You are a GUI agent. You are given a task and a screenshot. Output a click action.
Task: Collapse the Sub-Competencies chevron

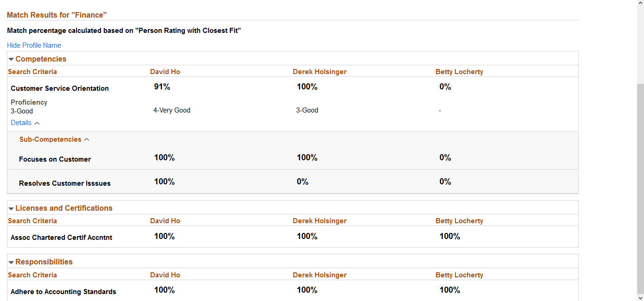pos(87,139)
